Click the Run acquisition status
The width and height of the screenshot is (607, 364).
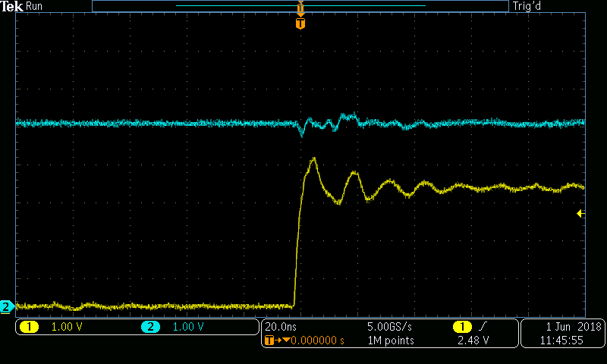pos(35,6)
